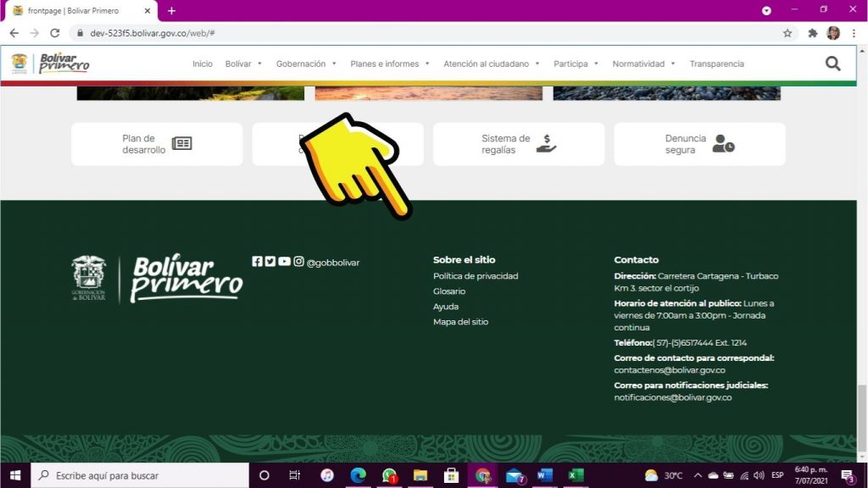Viewport: 868px width, 488px height.
Task: Click the Bolívar Primero footer logo
Action: click(157, 278)
